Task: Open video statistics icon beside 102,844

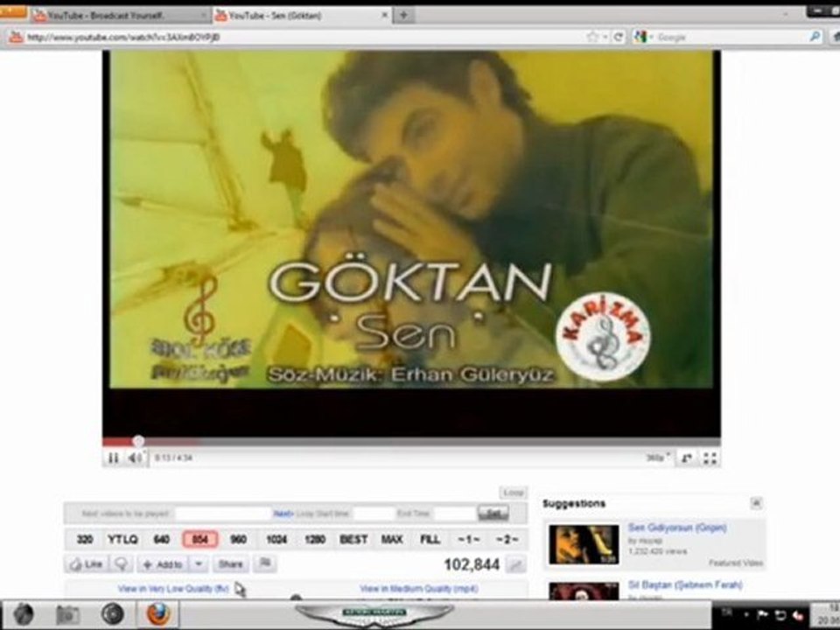Action: pyautogui.click(x=516, y=564)
